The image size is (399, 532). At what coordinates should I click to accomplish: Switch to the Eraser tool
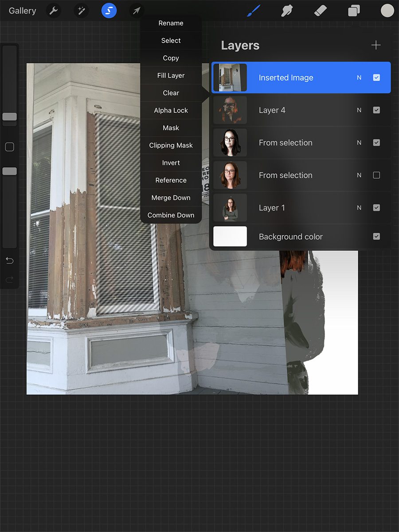321,11
